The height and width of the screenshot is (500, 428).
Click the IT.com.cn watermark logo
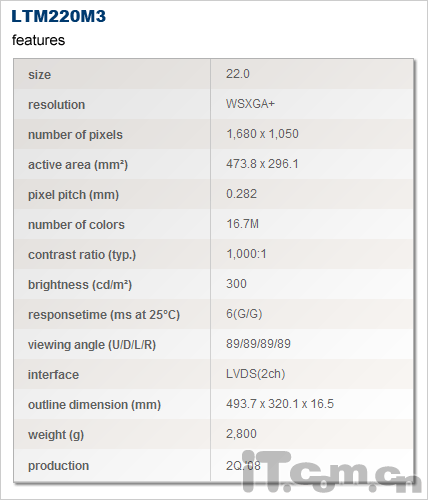point(332,471)
